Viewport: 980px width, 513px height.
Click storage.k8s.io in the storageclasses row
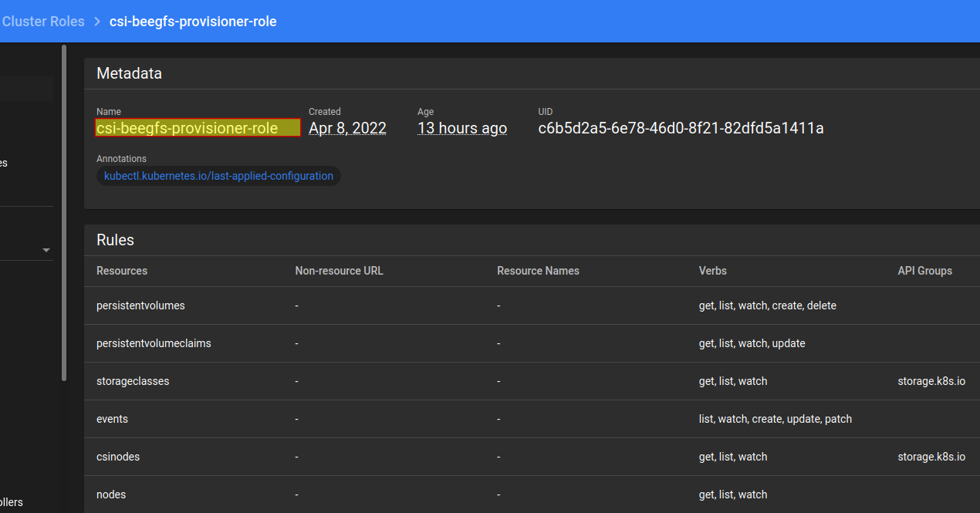(931, 381)
